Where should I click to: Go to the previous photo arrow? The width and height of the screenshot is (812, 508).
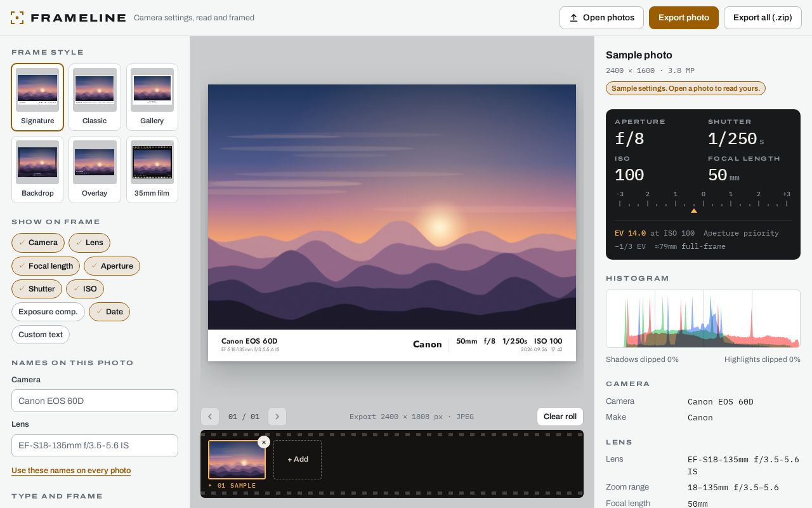click(x=210, y=417)
